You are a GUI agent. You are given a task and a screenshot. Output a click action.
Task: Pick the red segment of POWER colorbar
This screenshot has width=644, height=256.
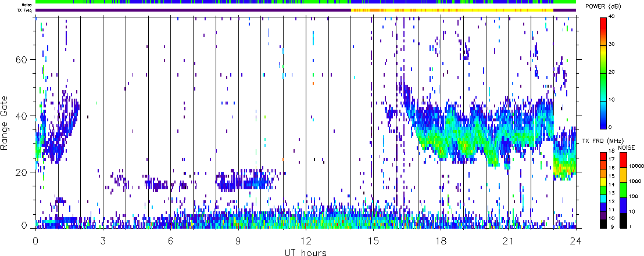point(604,31)
